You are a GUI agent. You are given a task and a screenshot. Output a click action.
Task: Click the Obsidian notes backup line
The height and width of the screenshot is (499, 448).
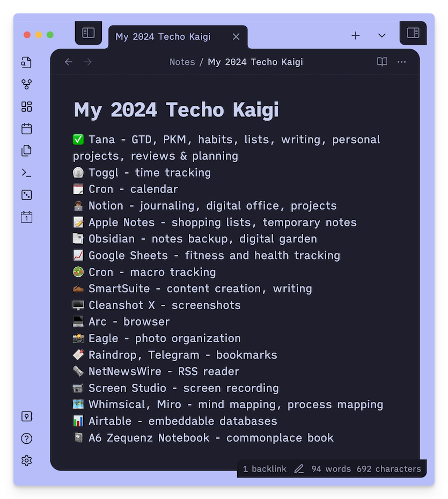195,239
